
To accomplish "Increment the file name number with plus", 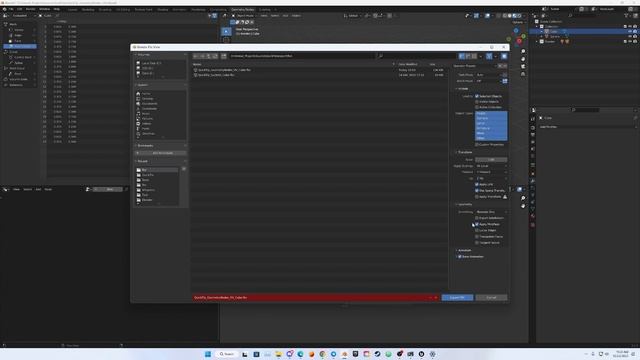I will point(436,298).
